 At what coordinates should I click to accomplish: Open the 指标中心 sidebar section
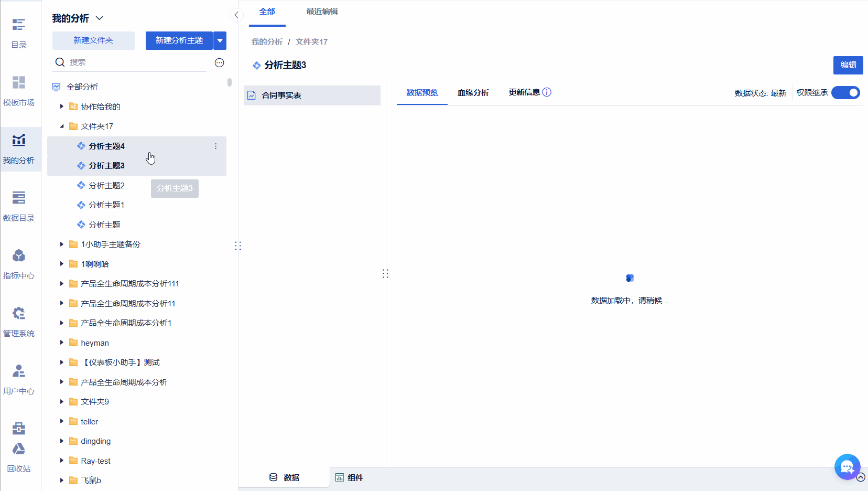pyautogui.click(x=19, y=264)
